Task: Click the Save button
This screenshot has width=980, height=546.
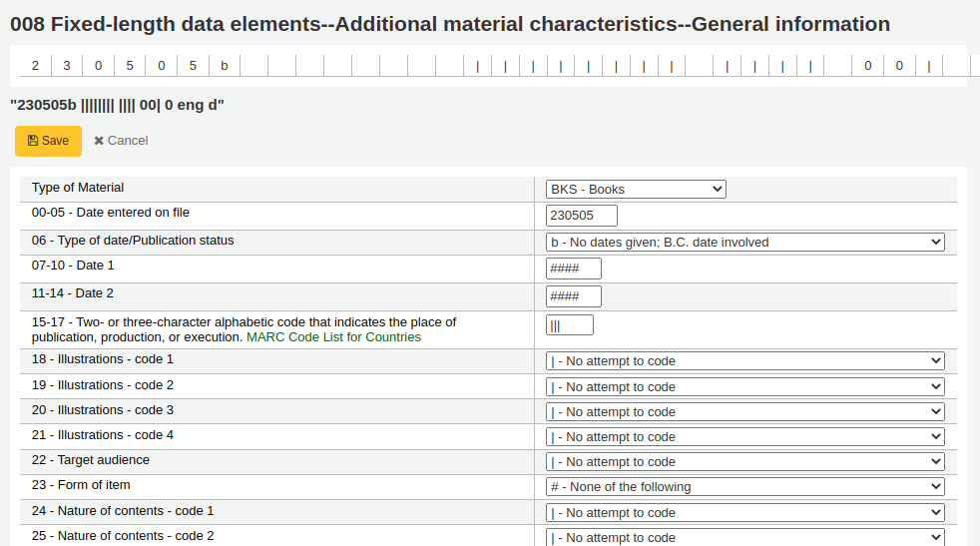Action: click(48, 141)
